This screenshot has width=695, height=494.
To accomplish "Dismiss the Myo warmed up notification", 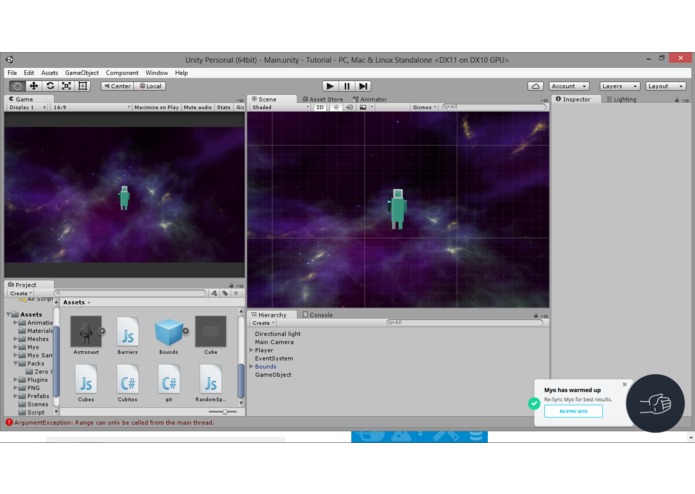I will tap(625, 385).
